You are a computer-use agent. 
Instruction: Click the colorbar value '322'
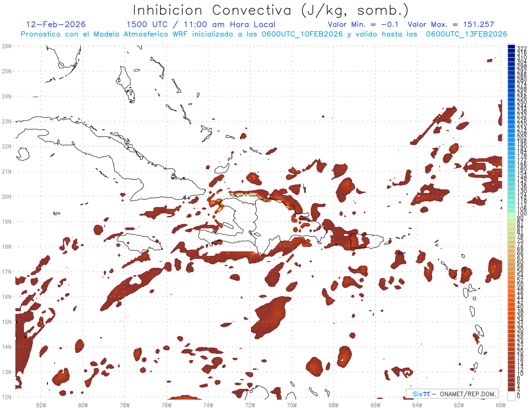[x=521, y=48]
